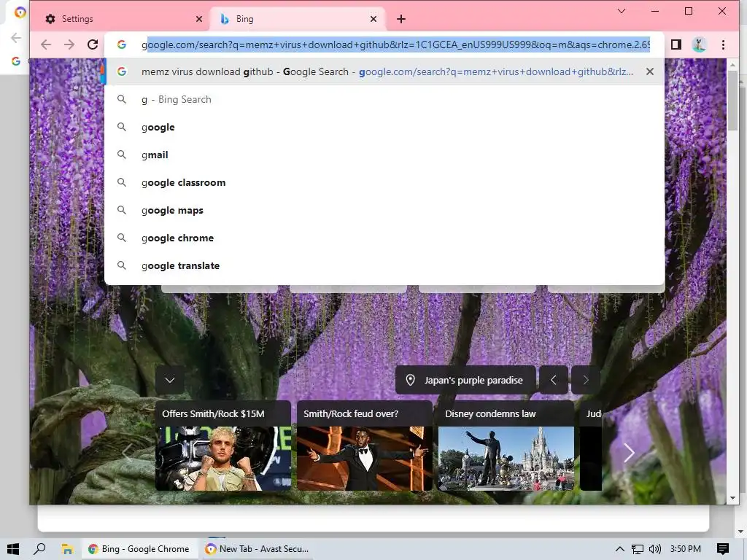Open File Explorer from taskbar
This screenshot has width=747, height=560.
(x=67, y=549)
